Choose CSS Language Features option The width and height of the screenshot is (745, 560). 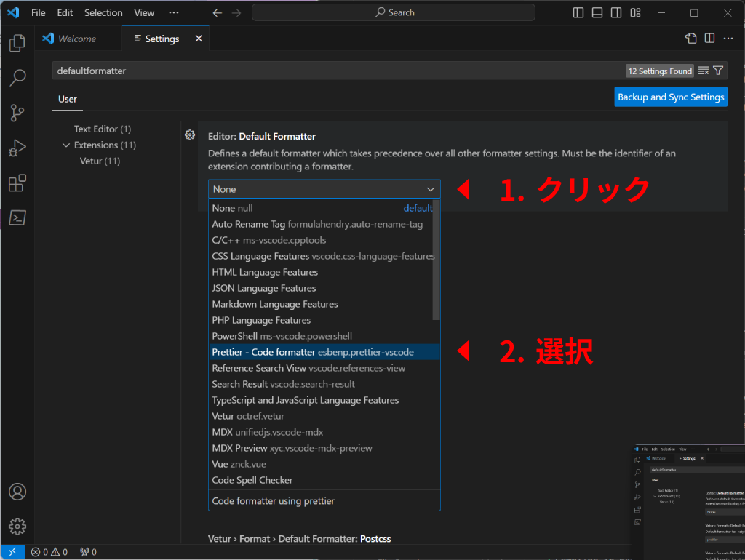[x=322, y=256]
